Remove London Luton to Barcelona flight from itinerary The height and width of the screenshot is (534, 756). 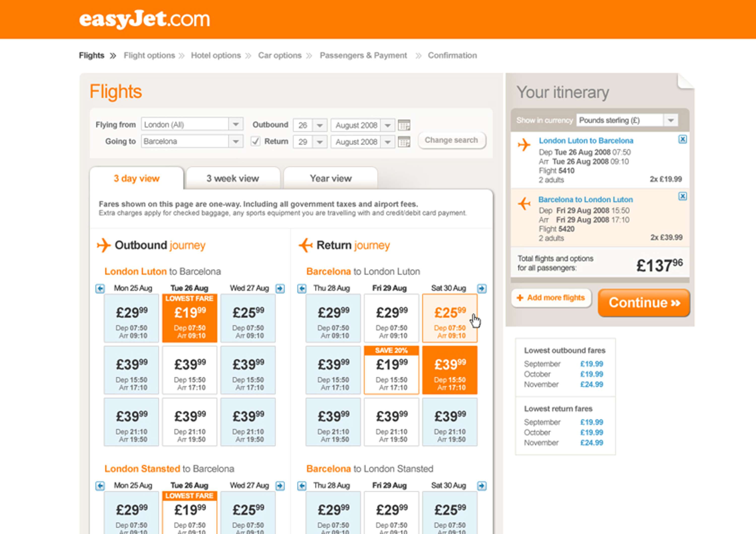(x=683, y=140)
